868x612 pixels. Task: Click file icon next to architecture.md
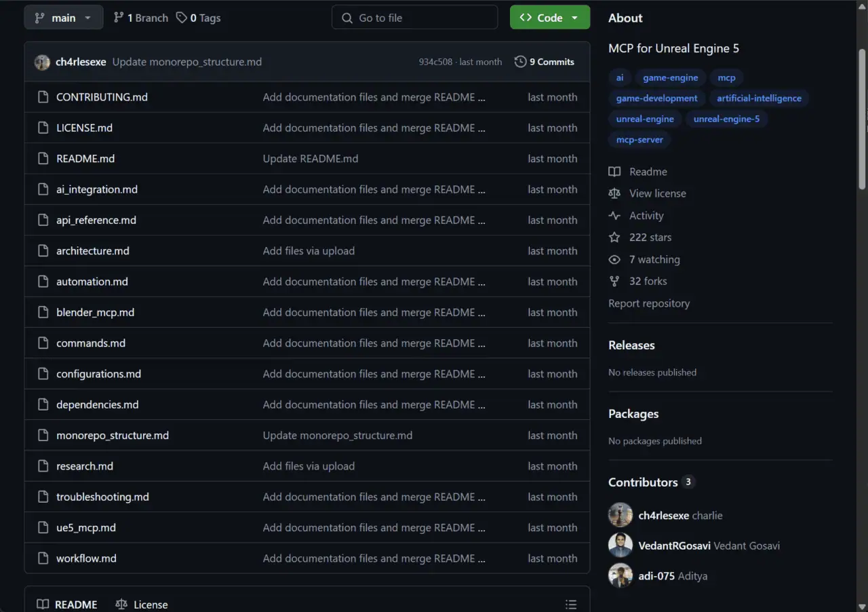43,251
